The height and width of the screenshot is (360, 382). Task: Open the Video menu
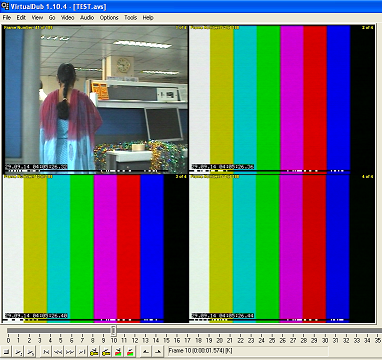point(67,18)
